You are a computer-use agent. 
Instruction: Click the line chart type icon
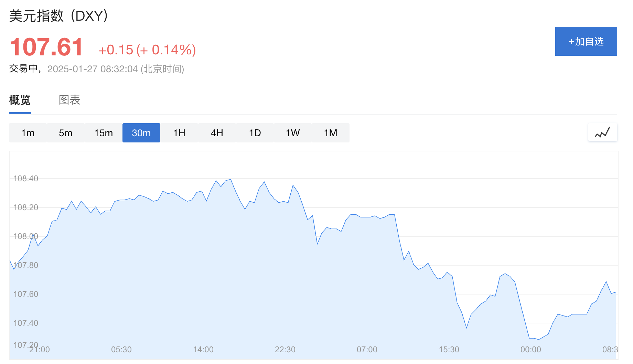[602, 132]
